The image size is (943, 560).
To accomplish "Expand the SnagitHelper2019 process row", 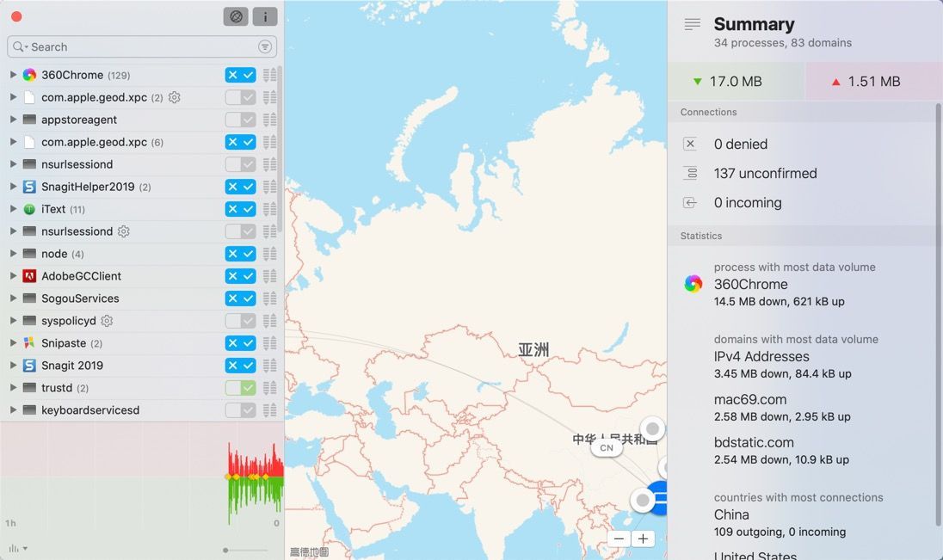I will click(13, 187).
